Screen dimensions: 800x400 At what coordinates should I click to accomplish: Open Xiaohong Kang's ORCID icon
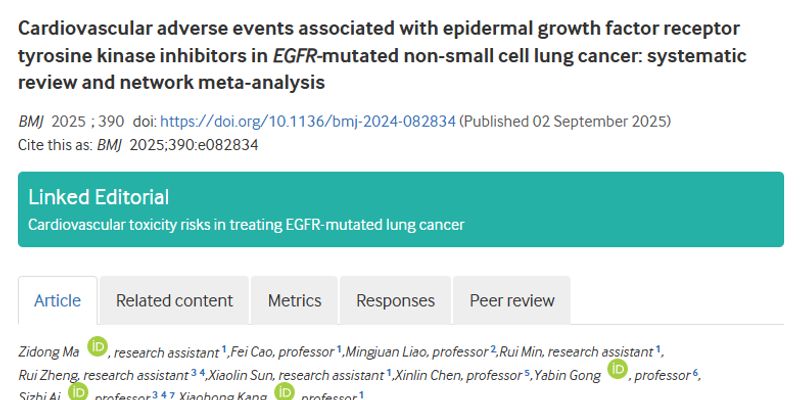click(284, 394)
